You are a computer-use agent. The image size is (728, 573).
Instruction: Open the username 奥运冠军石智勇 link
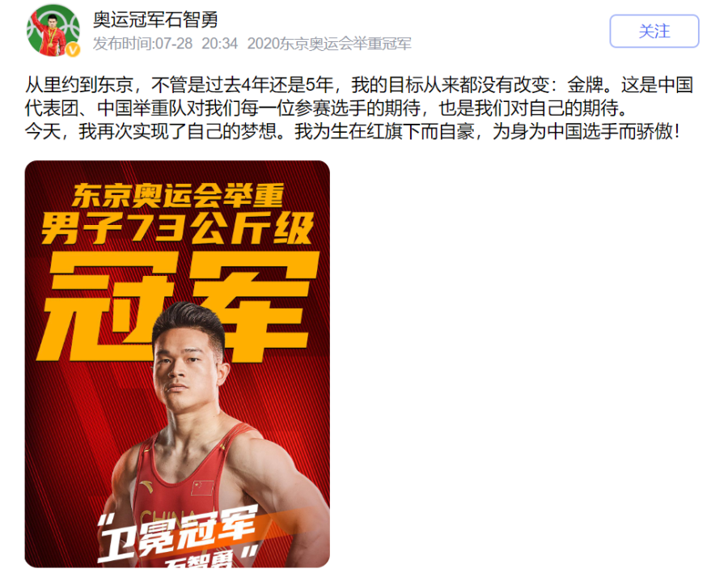click(155, 19)
